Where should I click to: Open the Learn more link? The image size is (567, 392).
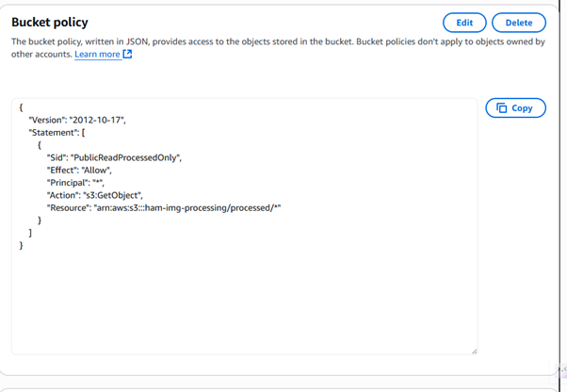[x=97, y=55]
